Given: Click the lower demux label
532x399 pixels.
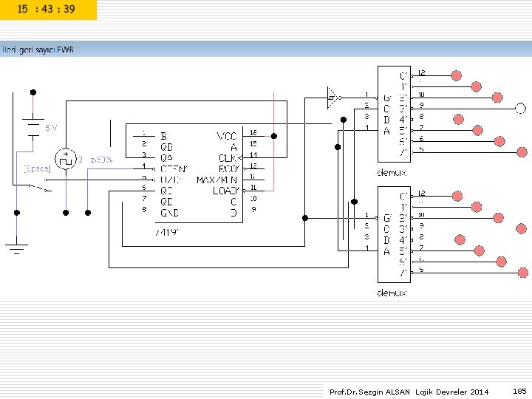Looking at the screenshot, I should (392, 293).
